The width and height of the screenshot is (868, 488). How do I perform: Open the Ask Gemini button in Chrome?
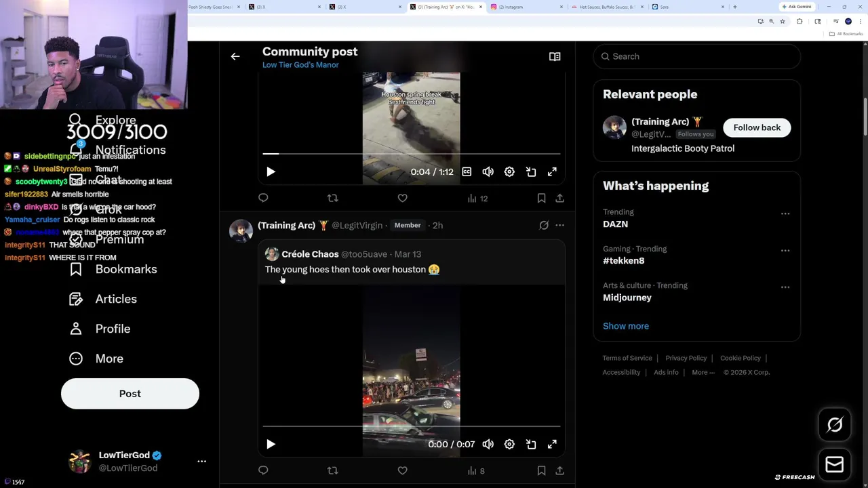[x=796, y=7]
